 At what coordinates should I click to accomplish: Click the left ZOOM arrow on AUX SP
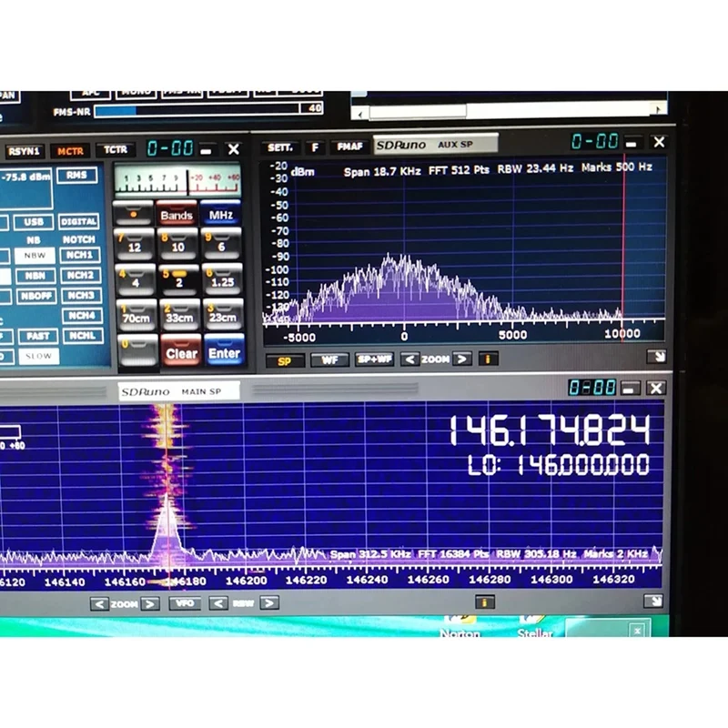pos(408,359)
